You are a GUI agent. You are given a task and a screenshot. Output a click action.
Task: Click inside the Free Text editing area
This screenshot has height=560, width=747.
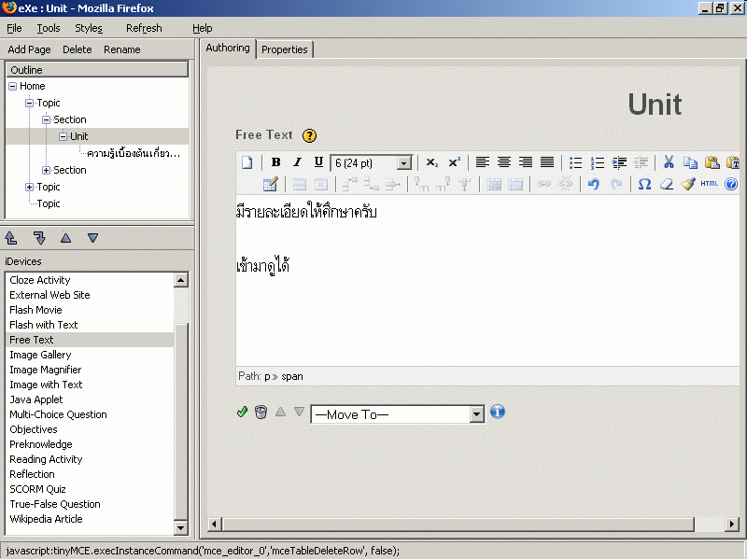[x=487, y=281]
